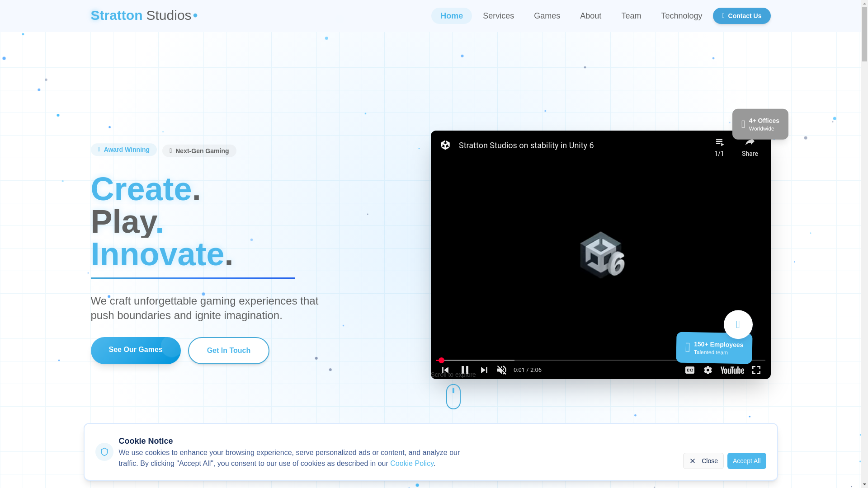Viewport: 868px width, 488px height.
Task: Skip to previous video track
Action: click(x=445, y=370)
